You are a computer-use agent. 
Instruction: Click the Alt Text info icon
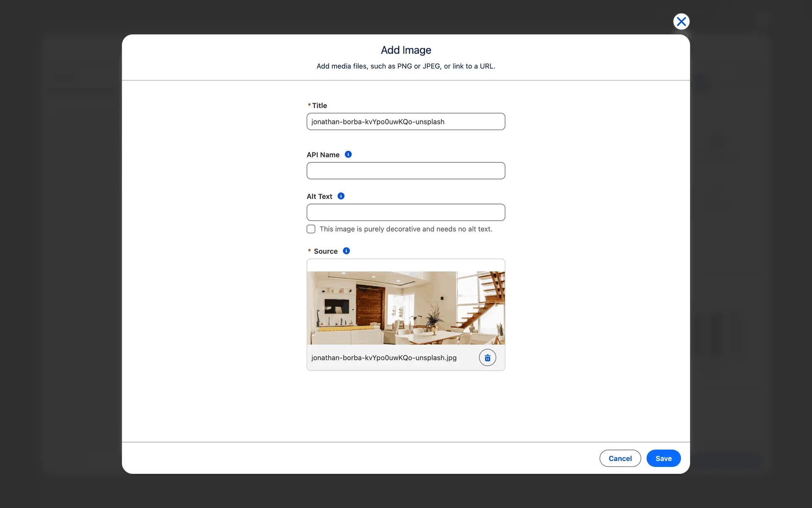341,196
